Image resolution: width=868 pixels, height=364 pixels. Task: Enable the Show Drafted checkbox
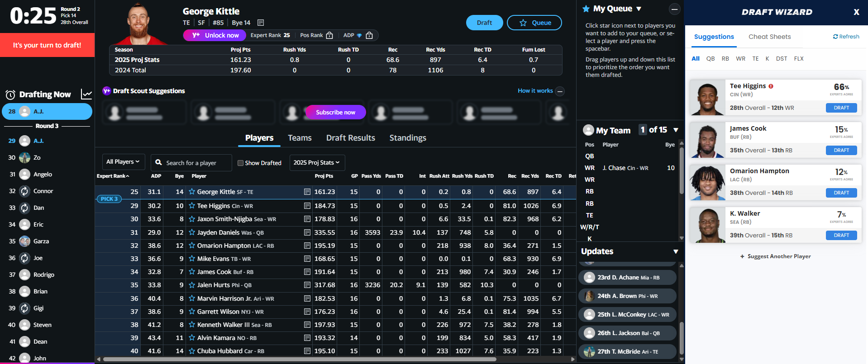(241, 163)
